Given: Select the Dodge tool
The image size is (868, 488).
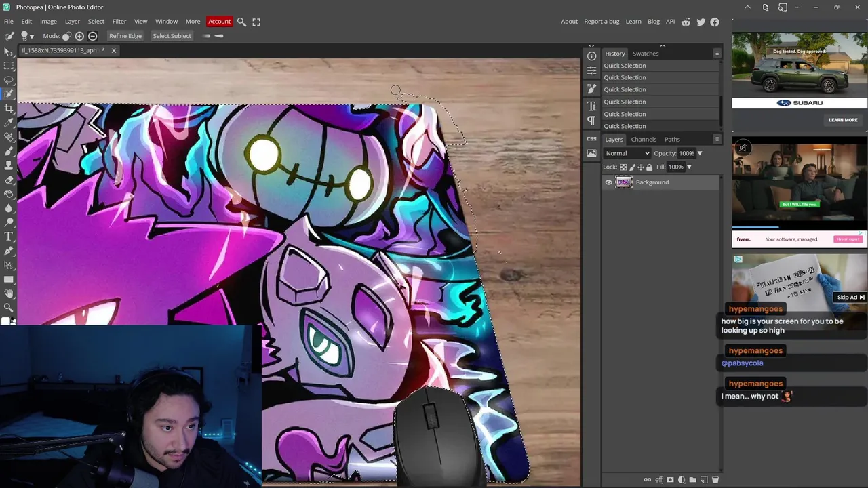Looking at the screenshot, I should 8,222.
